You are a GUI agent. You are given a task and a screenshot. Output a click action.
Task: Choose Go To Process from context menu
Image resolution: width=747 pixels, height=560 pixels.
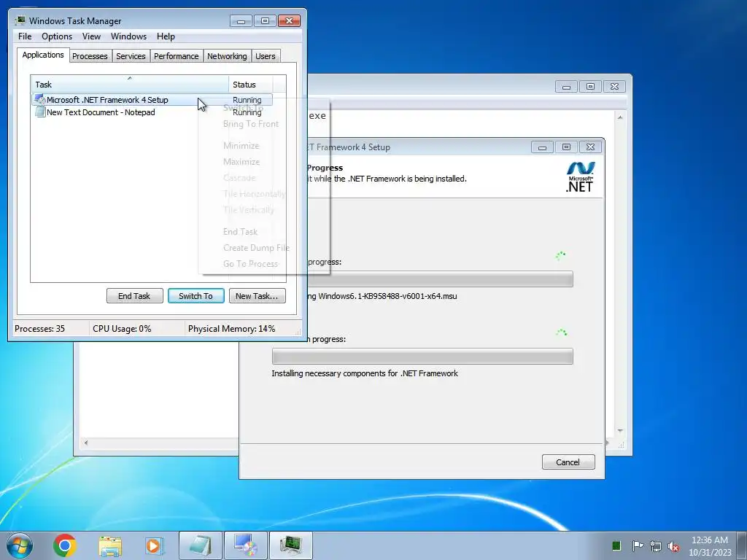click(x=250, y=264)
